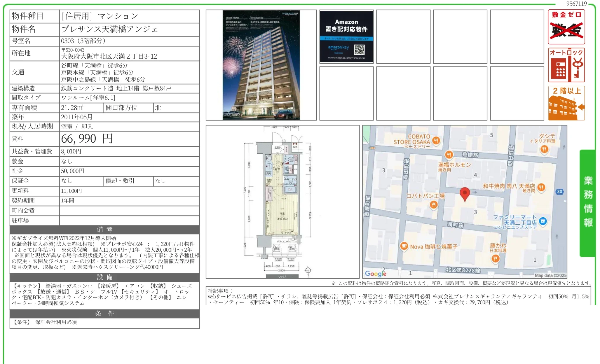
Task: Click the 満福ホルモン restaurant marker
Action: (x=449, y=155)
